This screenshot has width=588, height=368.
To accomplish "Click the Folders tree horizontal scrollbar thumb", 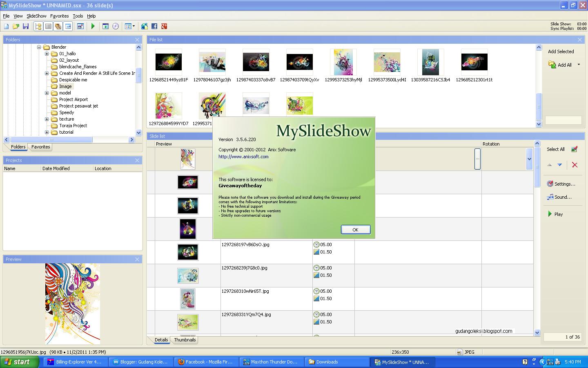I will coord(51,140).
